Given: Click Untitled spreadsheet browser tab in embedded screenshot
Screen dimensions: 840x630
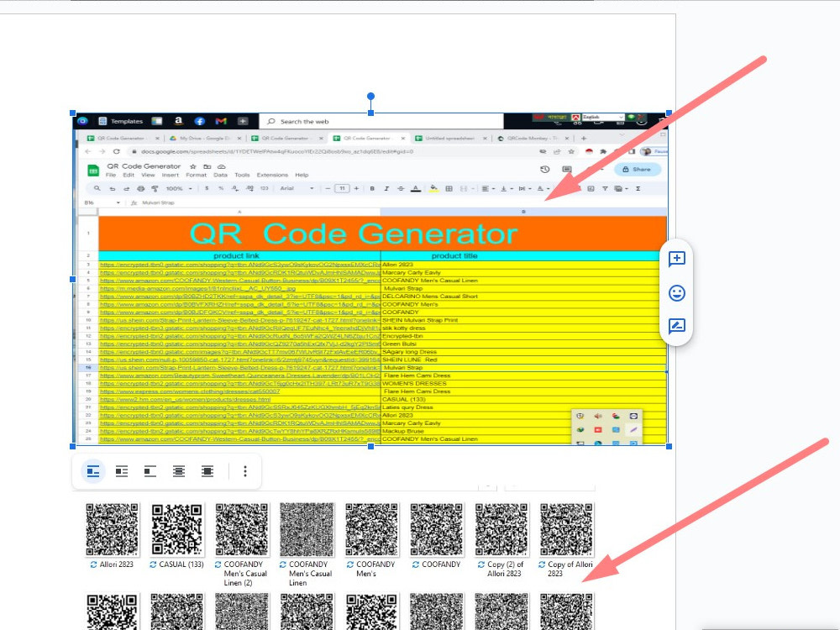Looking at the screenshot, I should tap(450, 139).
